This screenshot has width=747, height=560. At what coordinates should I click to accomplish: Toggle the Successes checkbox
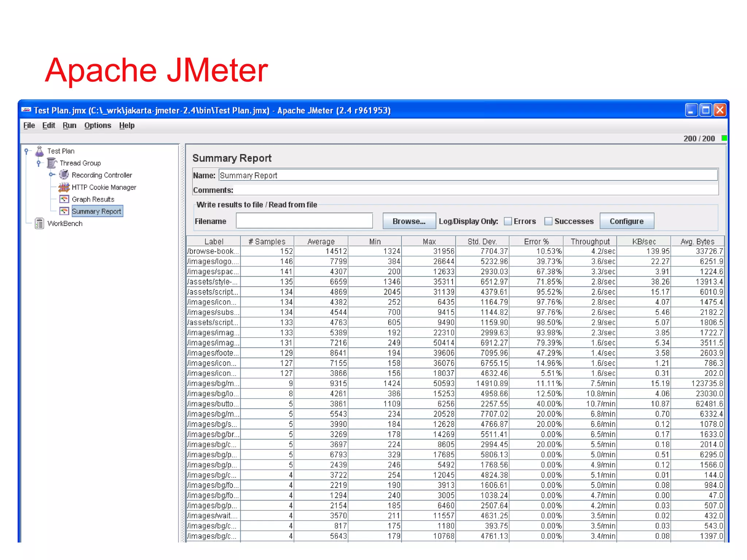tap(548, 221)
